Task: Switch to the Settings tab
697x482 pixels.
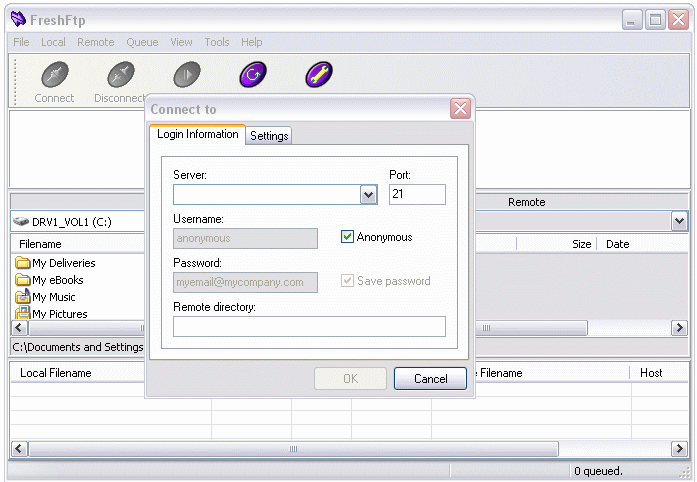Action: pyautogui.click(x=269, y=136)
